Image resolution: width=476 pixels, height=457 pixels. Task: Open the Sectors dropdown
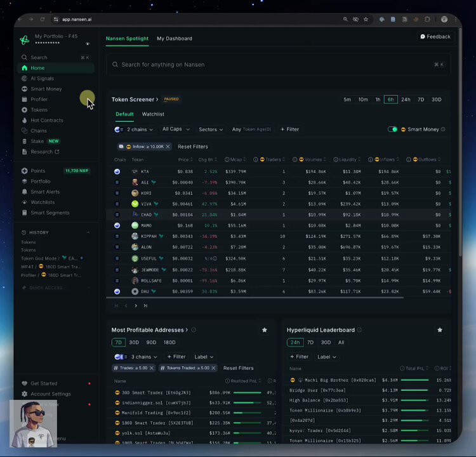[x=211, y=129]
